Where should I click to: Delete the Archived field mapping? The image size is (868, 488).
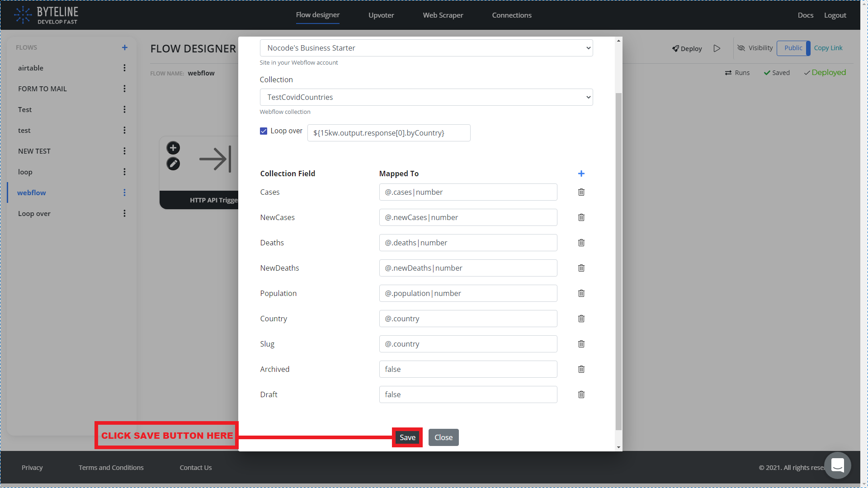[581, 369]
